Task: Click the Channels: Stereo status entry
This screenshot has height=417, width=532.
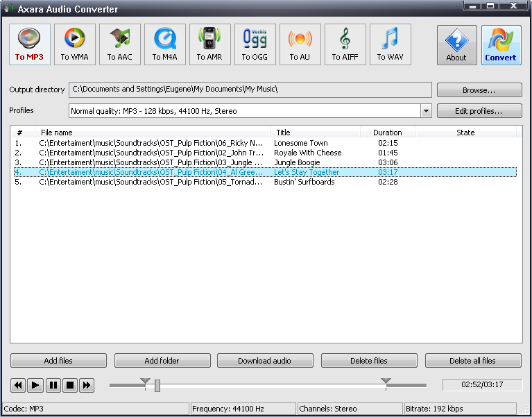Action: [x=350, y=409]
